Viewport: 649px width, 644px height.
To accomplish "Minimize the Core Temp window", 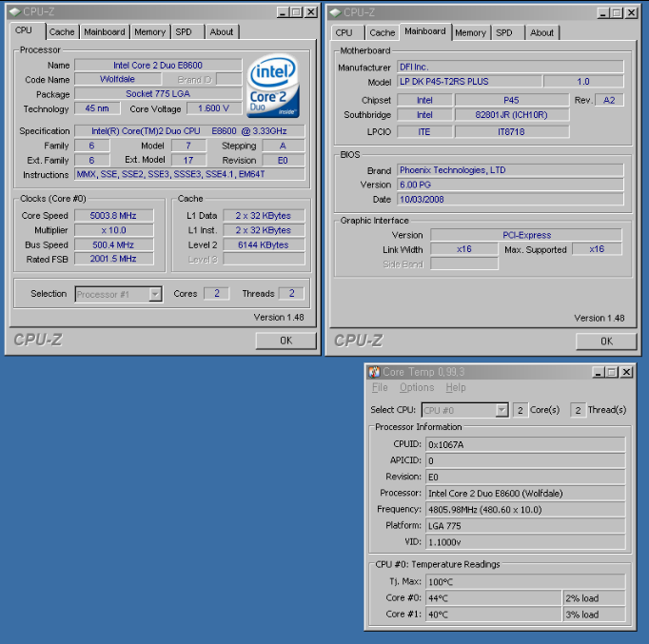I will (x=599, y=372).
